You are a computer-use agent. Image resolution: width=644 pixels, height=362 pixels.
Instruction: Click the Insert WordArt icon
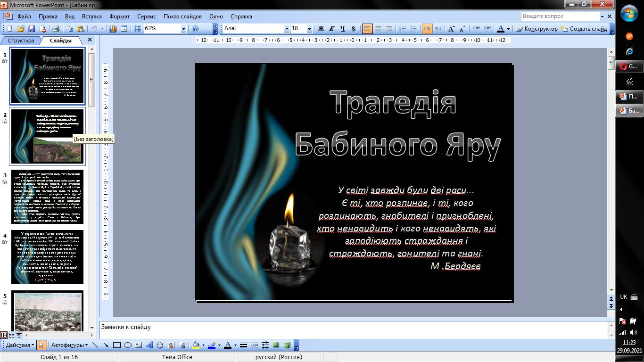coord(149,345)
